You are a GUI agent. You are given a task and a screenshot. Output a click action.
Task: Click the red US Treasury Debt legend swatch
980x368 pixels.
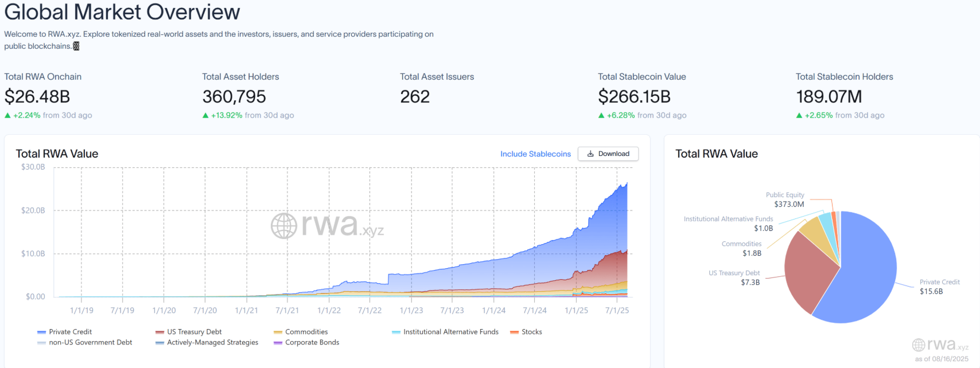(x=160, y=332)
